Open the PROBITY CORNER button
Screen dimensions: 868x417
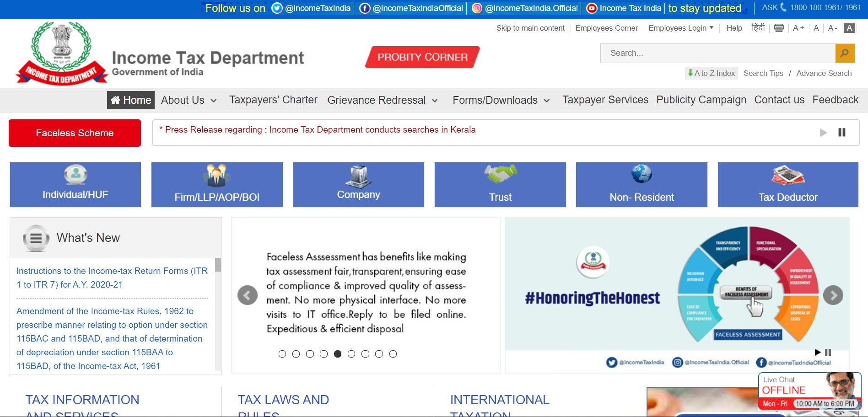click(422, 57)
